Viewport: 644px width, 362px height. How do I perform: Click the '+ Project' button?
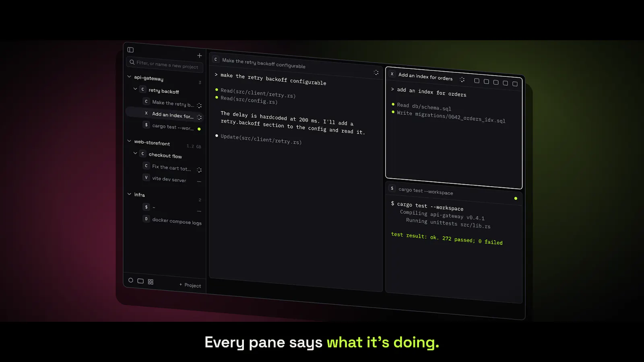[x=190, y=285]
